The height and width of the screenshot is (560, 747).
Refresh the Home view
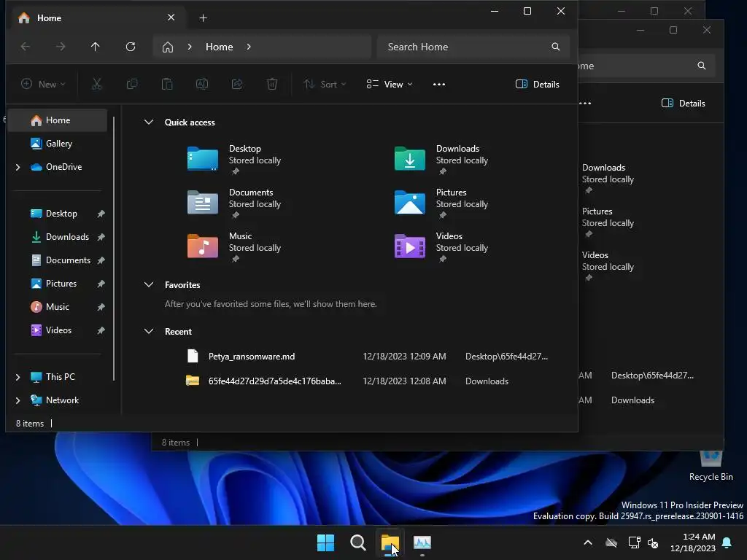click(x=131, y=47)
